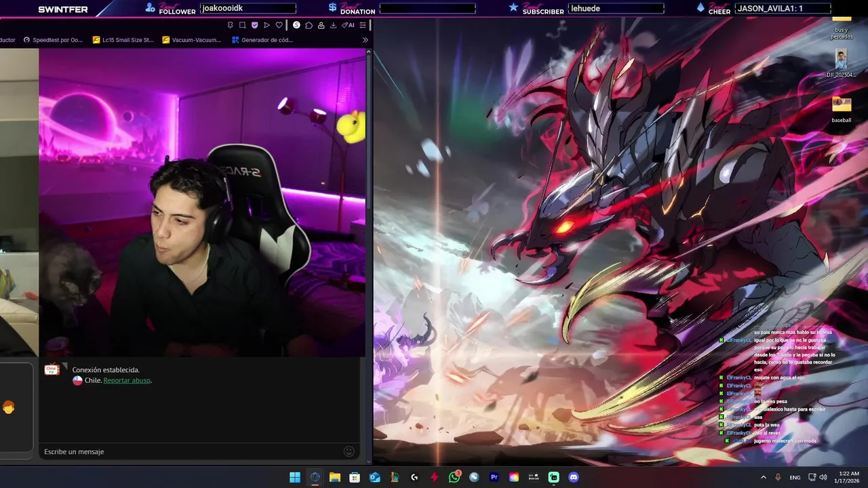Click the chat line 'mojate con agua el ojo'
Viewport: 868px width, 488px height.
tap(778, 378)
